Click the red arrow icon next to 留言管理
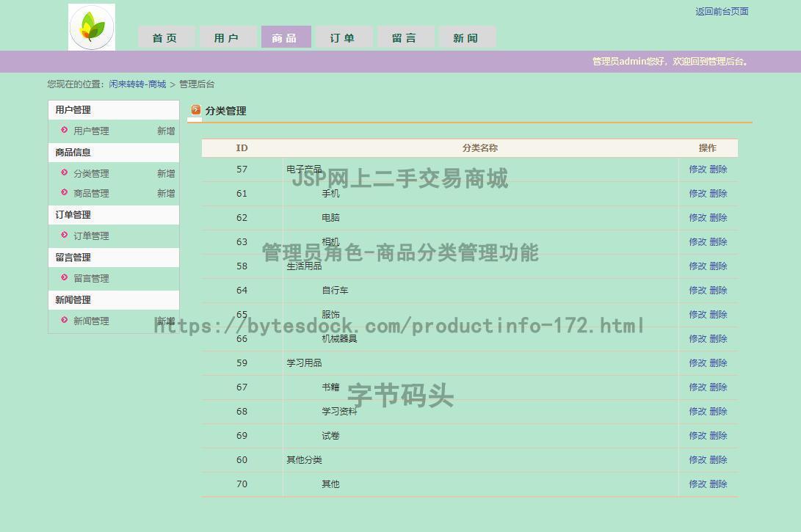 tap(62, 278)
